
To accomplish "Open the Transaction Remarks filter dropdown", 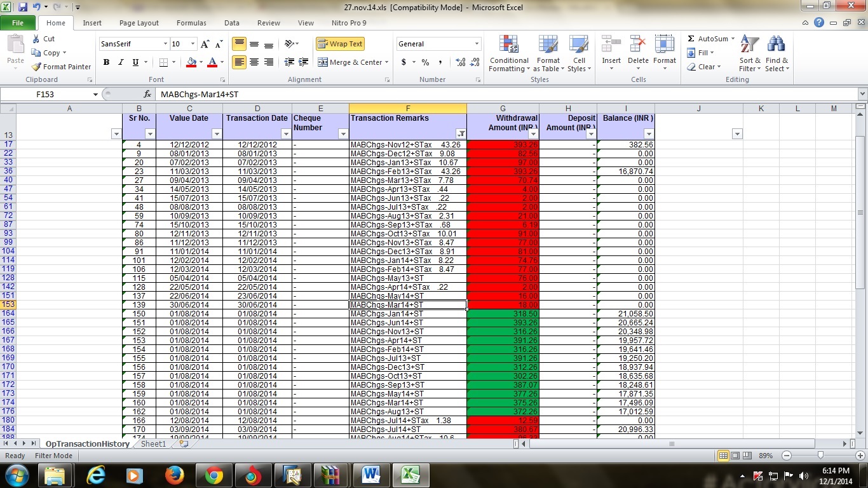I will tap(461, 134).
